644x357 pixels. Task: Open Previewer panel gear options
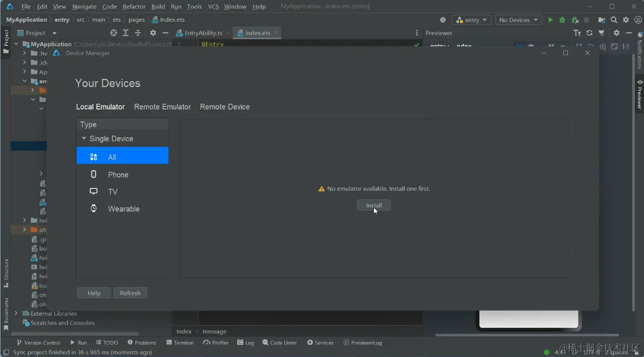(616, 33)
